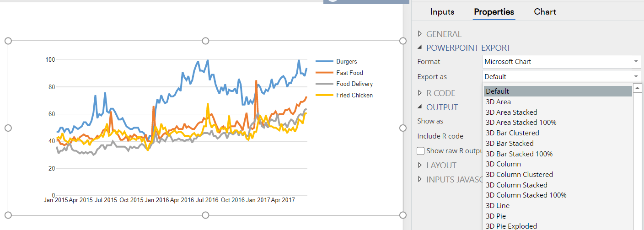Select 3D Pie export type
The width and height of the screenshot is (644, 230).
pyautogui.click(x=496, y=216)
